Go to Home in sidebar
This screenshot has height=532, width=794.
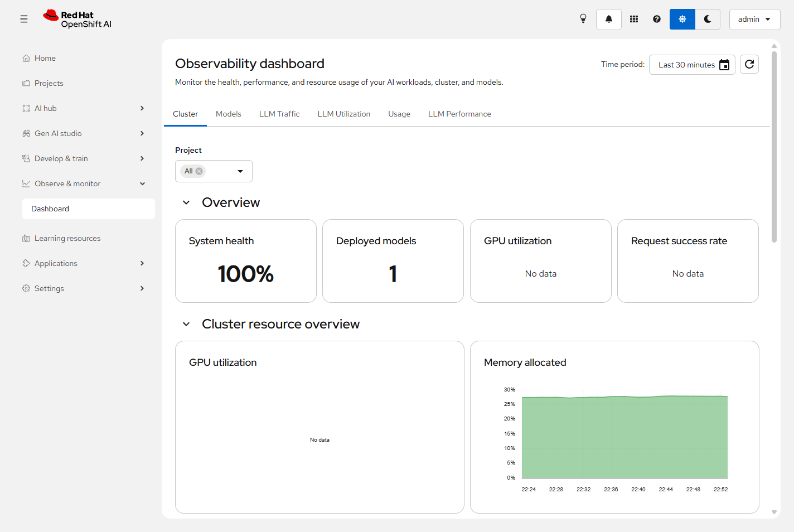89,58
